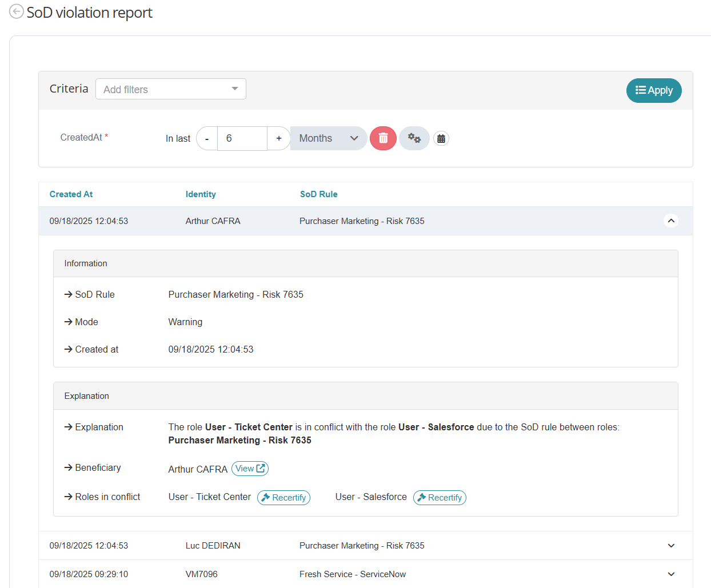Sort by the Identity column header
Screen dimensions: 711x588
(x=201, y=194)
